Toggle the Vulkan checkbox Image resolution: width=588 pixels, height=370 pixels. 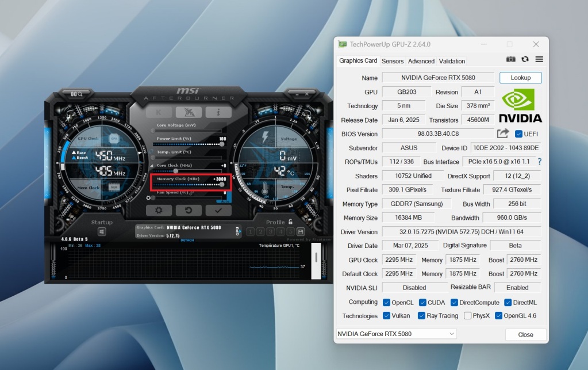[x=386, y=315]
